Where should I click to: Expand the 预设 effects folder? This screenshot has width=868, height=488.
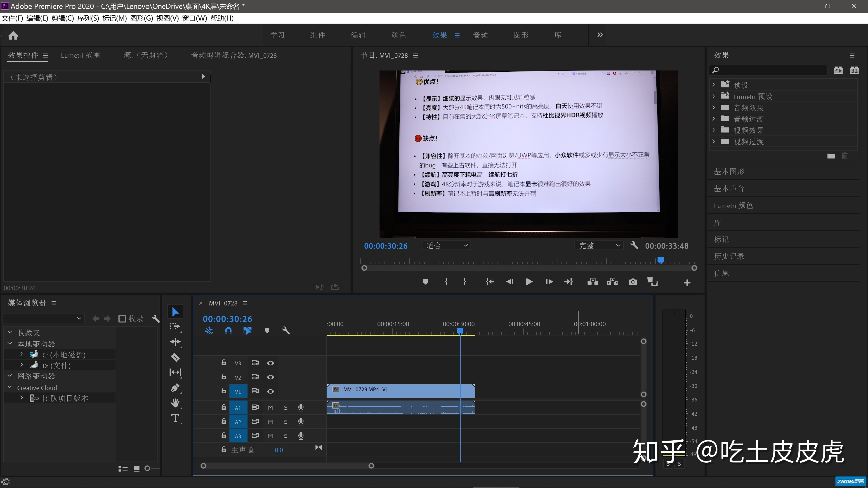(x=713, y=85)
